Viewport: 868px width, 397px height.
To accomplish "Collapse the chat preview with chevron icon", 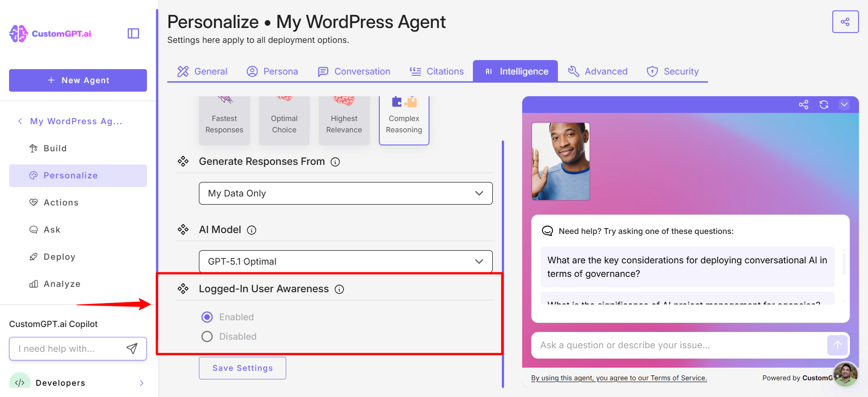I will tap(844, 105).
